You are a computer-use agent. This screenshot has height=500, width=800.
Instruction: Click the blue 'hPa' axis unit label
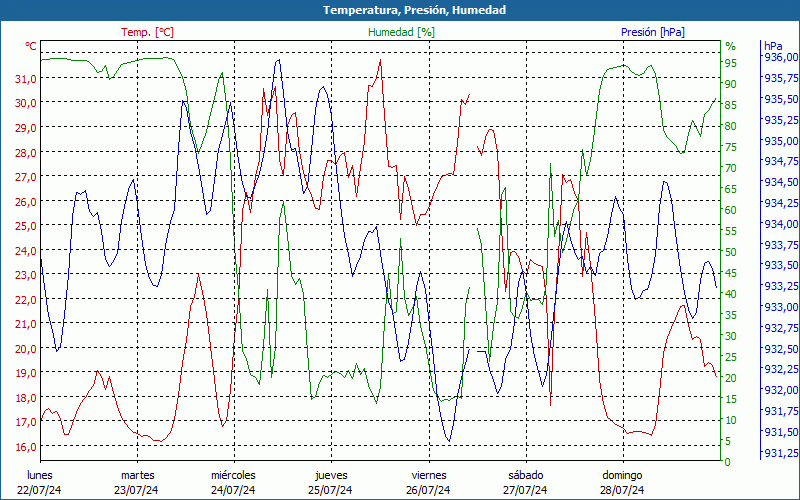pos(773,46)
